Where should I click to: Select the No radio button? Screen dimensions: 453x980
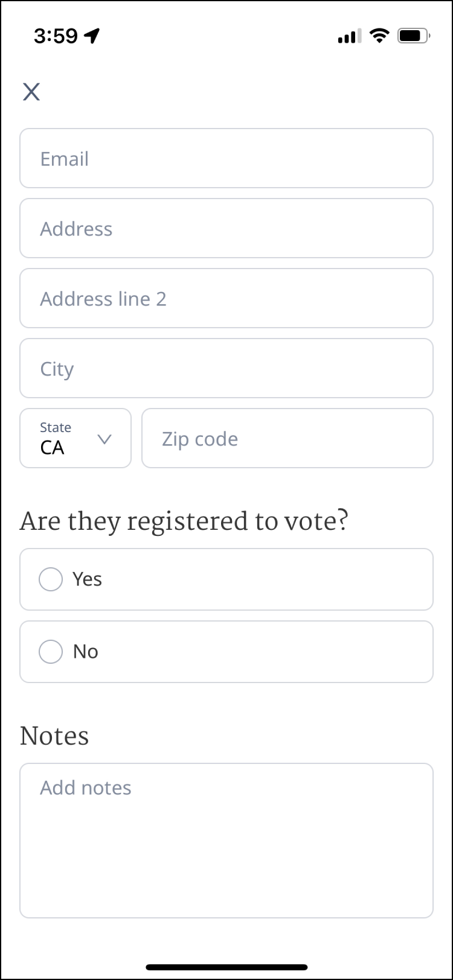51,652
